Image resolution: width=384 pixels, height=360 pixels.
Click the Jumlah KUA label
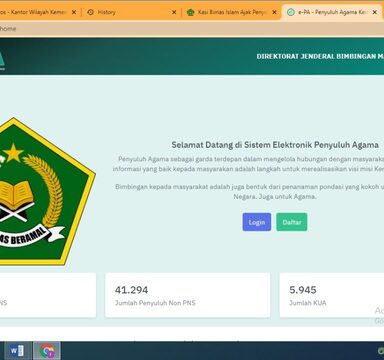308,303
